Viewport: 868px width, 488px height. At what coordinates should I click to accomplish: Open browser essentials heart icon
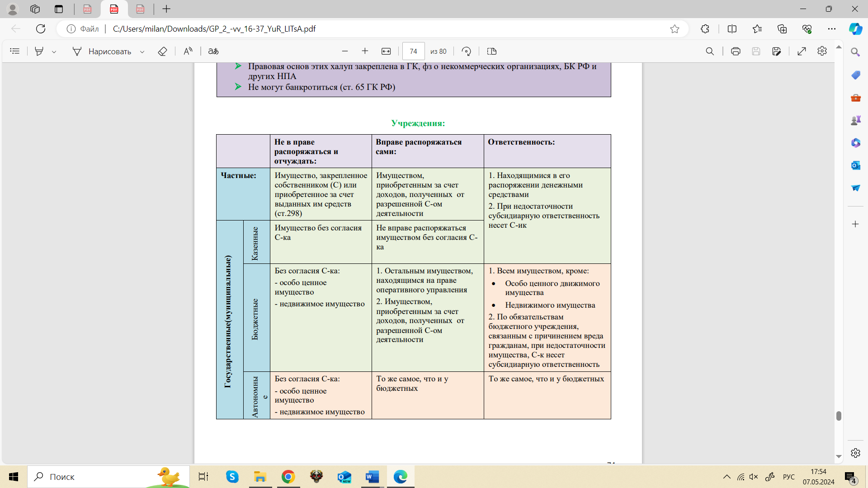(807, 29)
